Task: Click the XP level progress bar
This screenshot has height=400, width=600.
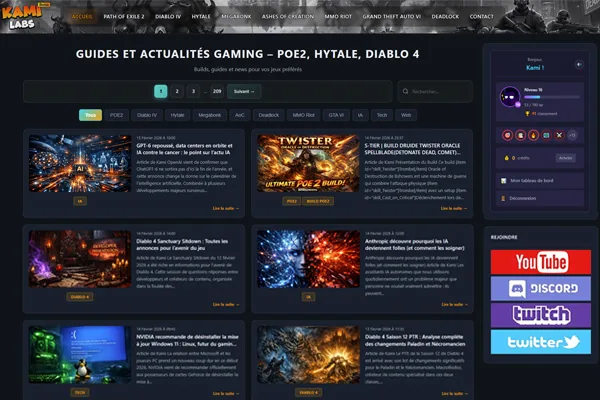Action: pyautogui.click(x=552, y=97)
